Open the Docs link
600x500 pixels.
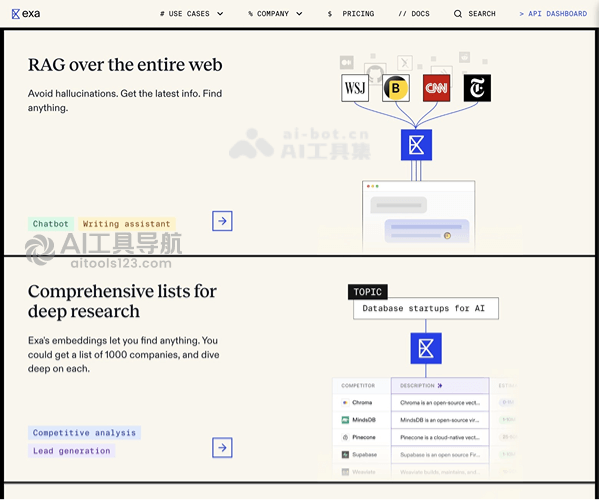414,14
